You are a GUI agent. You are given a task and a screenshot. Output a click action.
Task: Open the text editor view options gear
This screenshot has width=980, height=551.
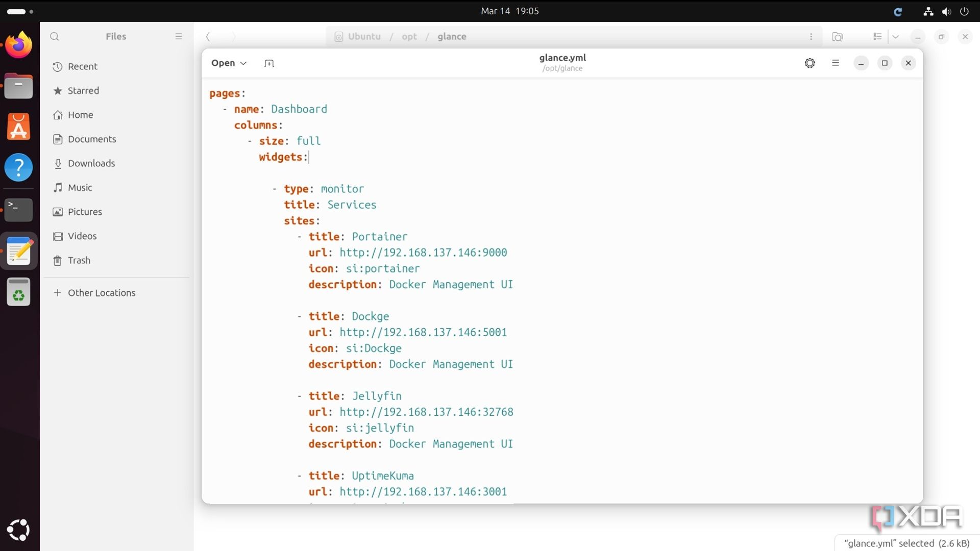pos(810,63)
